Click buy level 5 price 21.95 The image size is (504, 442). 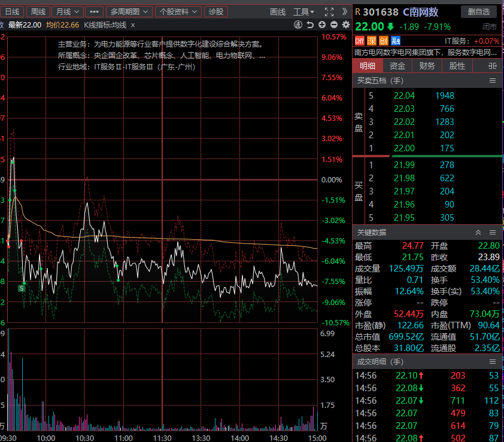click(404, 218)
